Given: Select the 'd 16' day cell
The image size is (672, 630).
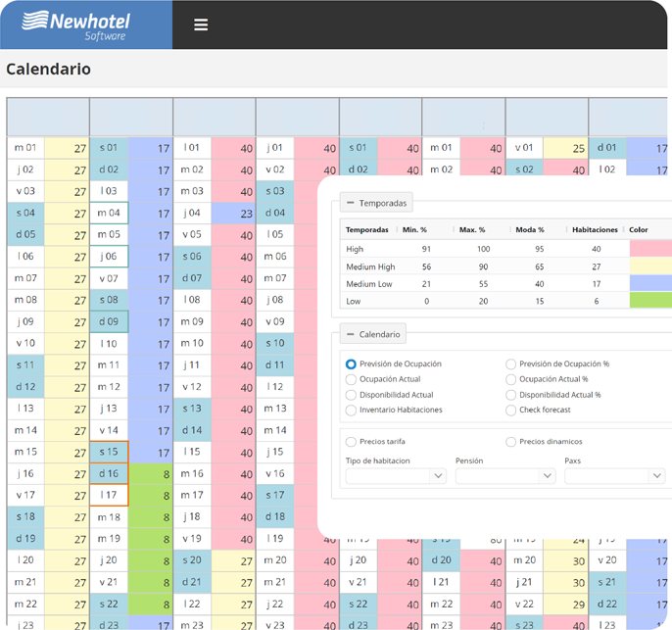Looking at the screenshot, I should 109,474.
